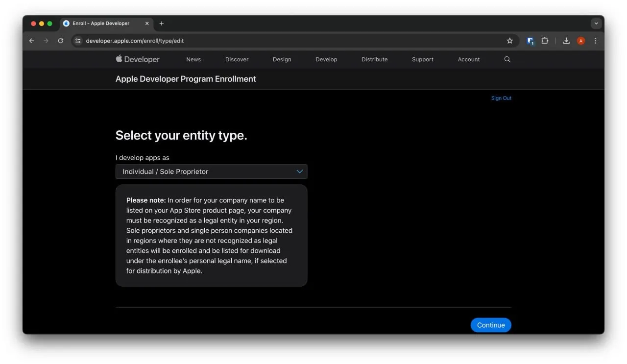Open the News menu

pos(193,59)
